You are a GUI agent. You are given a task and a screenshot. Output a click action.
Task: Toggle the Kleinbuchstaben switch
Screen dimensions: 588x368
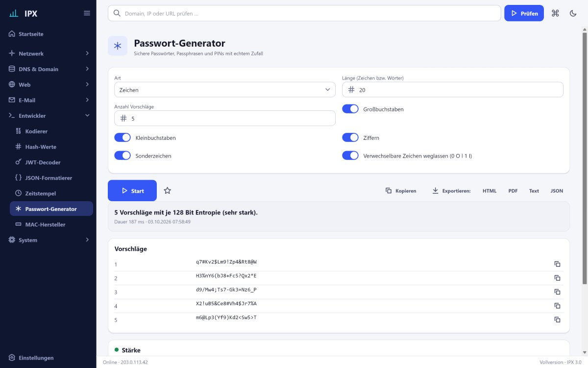[x=122, y=137]
